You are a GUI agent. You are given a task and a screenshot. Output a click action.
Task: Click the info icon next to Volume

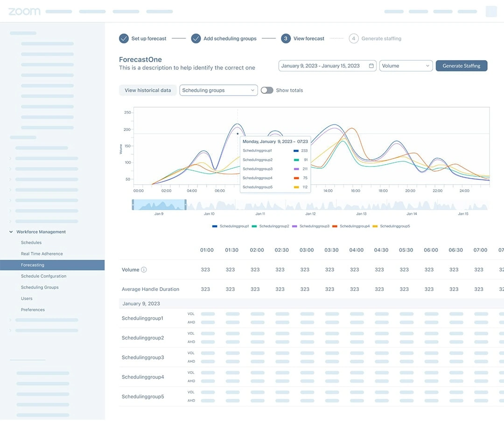point(144,269)
